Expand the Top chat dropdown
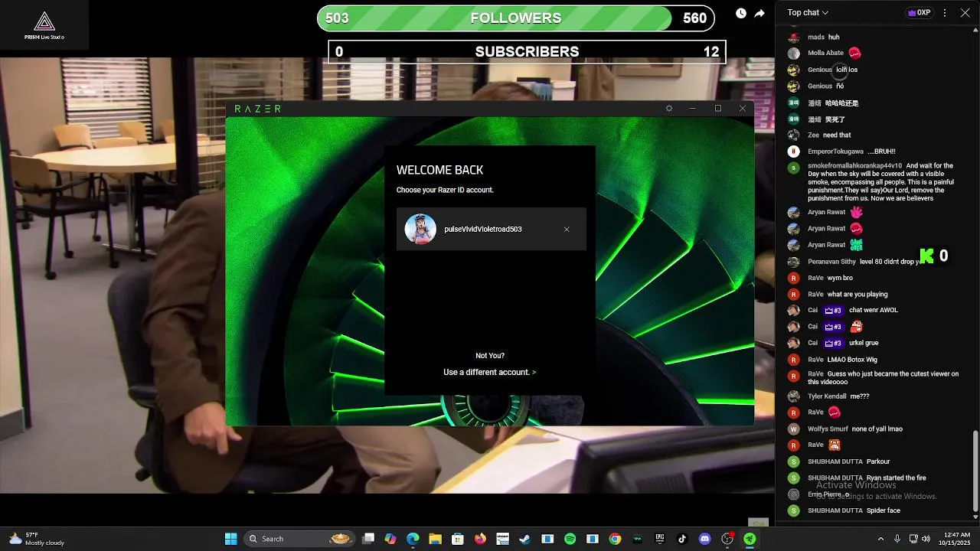Viewport: 980px width, 551px height. click(808, 12)
